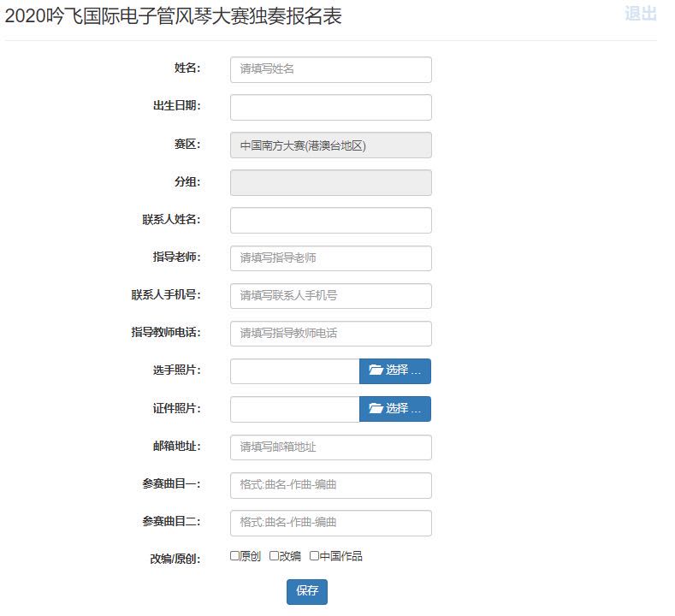Click into the 联系人手机号 field
Image resolution: width=675 pixels, height=616 pixels.
coord(330,296)
